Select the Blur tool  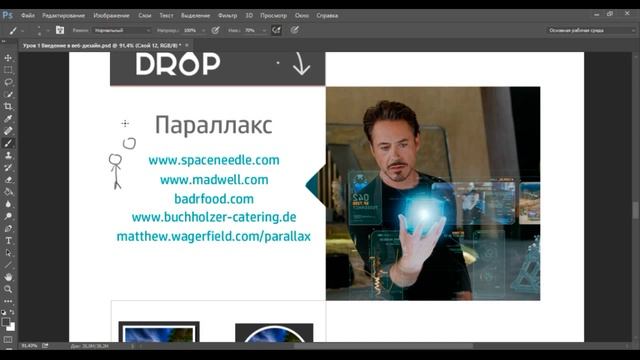[8, 204]
